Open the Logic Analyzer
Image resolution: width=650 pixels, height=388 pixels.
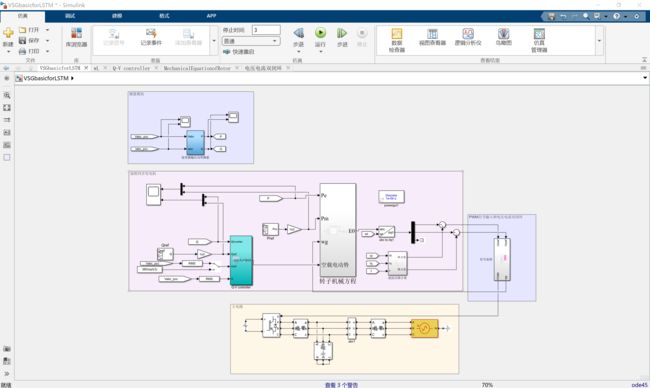[468, 37]
